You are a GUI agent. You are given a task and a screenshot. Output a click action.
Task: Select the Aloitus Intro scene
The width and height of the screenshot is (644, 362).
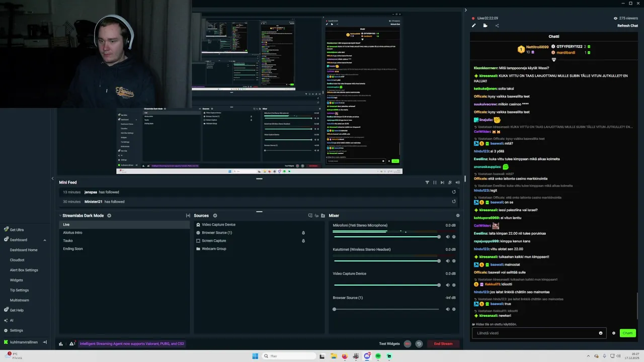click(x=124, y=233)
